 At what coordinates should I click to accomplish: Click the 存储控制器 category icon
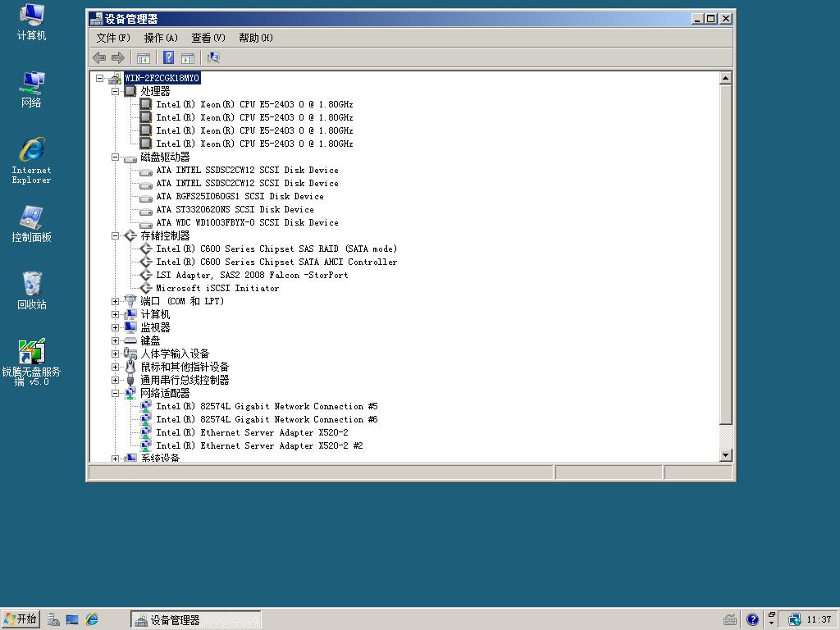[x=130, y=235]
